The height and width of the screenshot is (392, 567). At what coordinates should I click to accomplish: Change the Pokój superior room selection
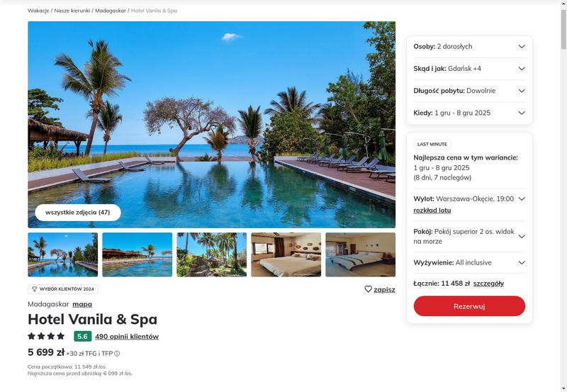pos(469,237)
